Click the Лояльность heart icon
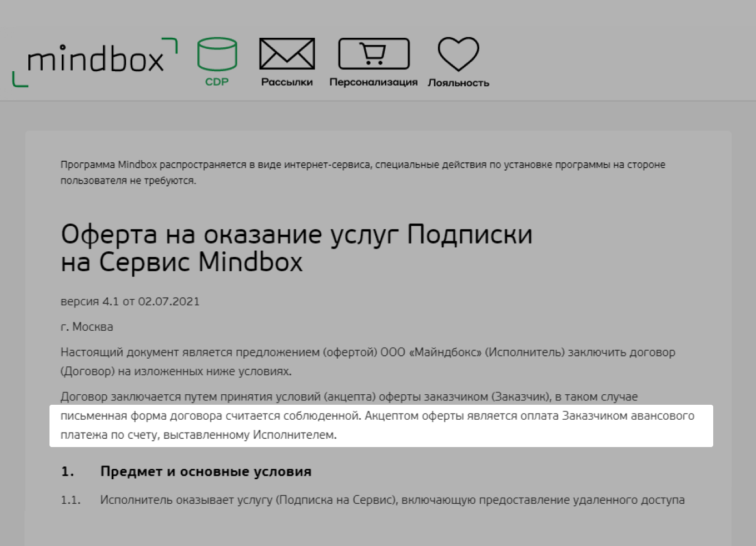Image resolution: width=756 pixels, height=546 pixels. (458, 54)
